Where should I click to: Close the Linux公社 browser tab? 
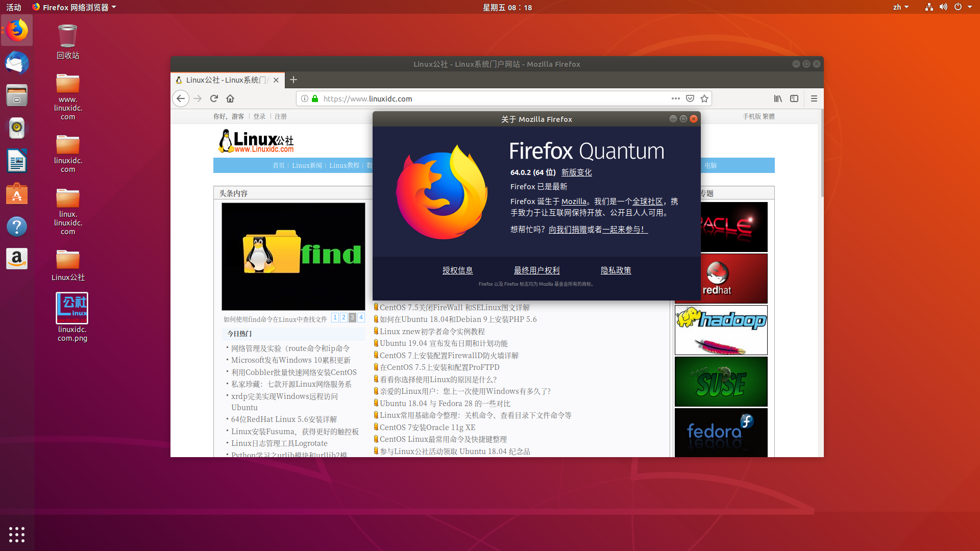276,80
